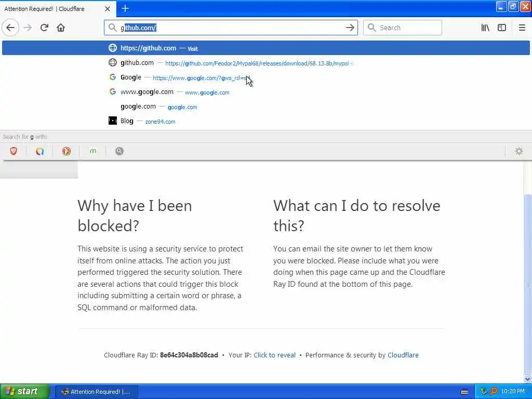532x399 pixels.
Task: Select the www.google.com suggestion row
Action: pyautogui.click(x=265, y=92)
